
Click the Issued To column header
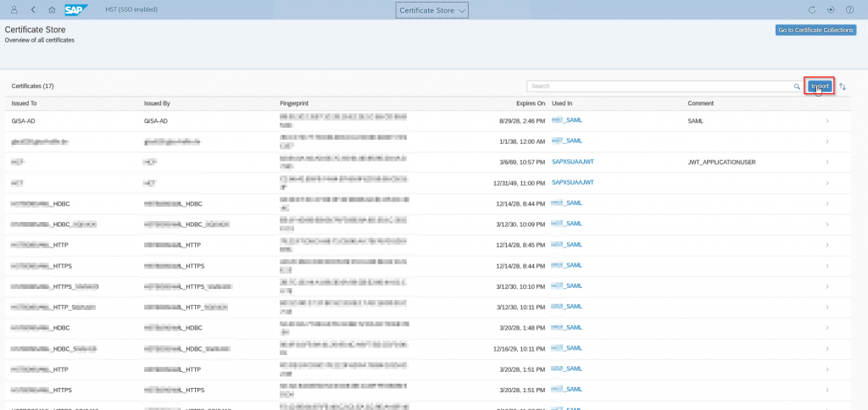24,103
